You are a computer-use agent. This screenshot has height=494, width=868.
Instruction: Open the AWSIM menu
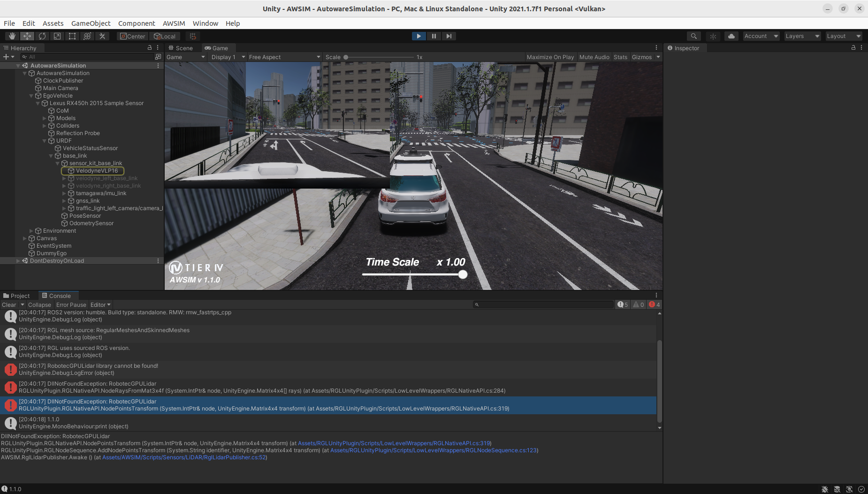tap(174, 23)
